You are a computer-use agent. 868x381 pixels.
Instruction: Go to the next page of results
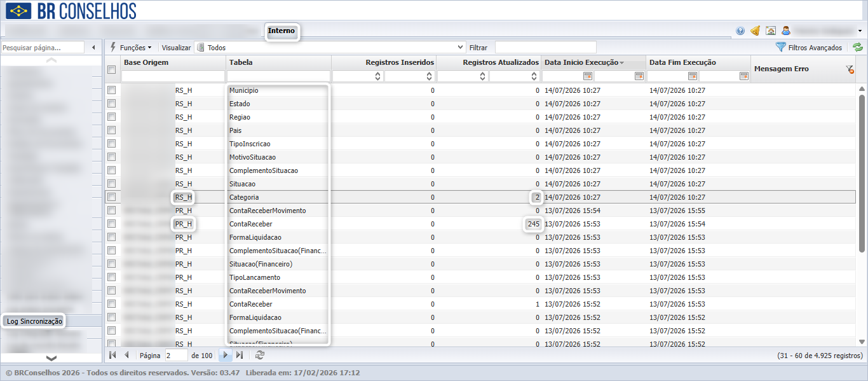(x=225, y=355)
